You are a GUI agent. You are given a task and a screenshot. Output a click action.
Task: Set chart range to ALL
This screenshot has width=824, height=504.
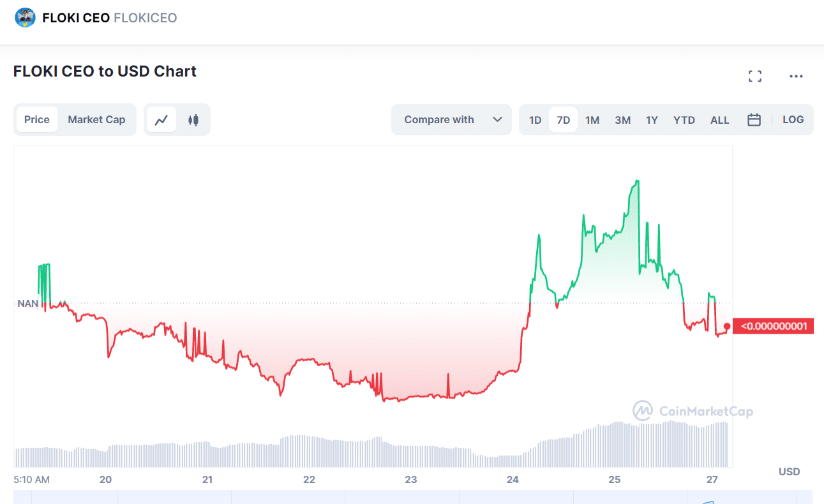[x=720, y=120]
